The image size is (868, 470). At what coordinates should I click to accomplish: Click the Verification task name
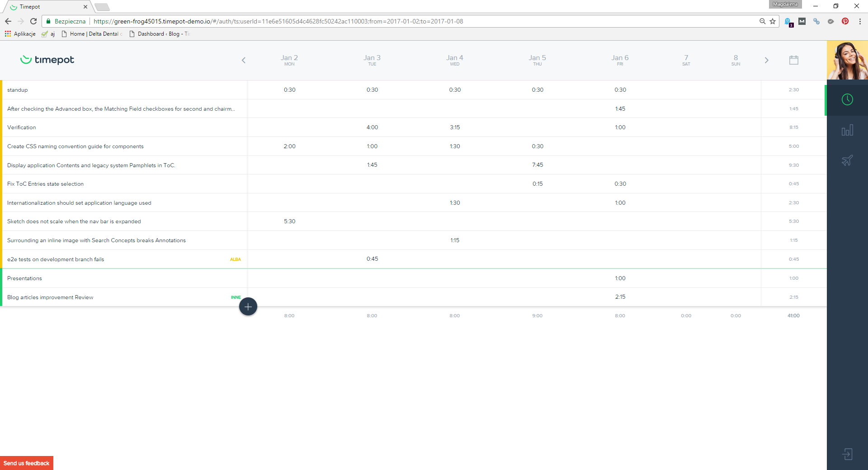click(x=22, y=127)
